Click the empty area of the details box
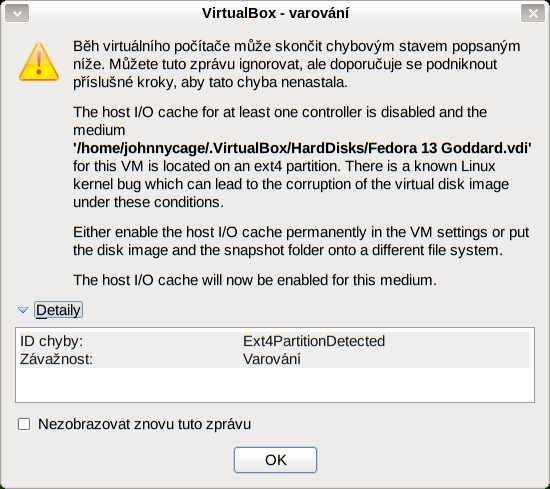Image resolution: width=550 pixels, height=489 pixels. coord(275,384)
